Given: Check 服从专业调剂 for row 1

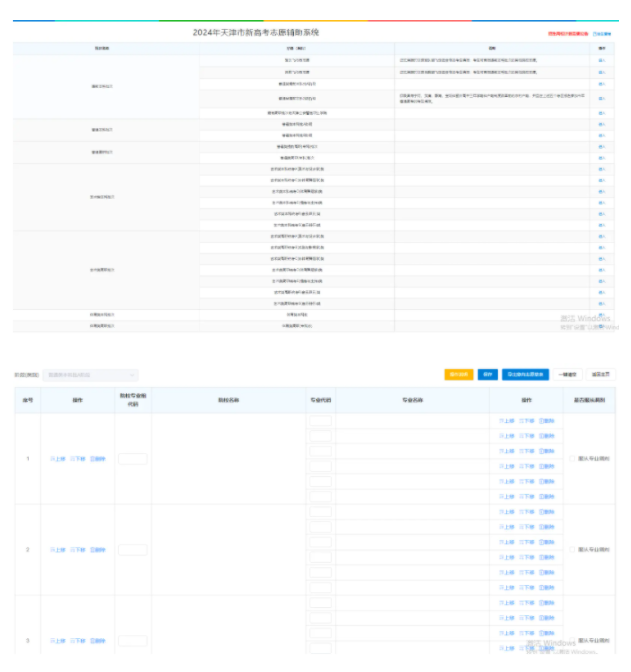Looking at the screenshot, I should click(x=572, y=459).
